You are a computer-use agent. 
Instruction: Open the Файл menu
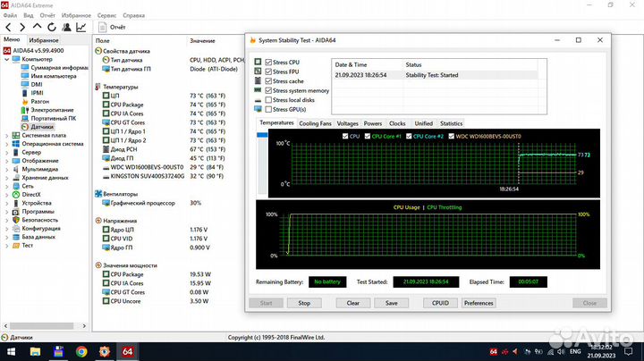(10, 15)
